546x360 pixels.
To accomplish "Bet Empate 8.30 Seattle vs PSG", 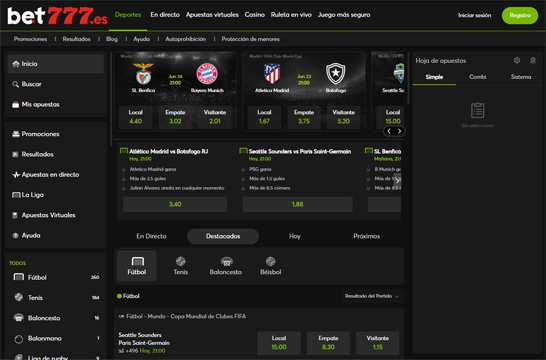I will tap(328, 343).
